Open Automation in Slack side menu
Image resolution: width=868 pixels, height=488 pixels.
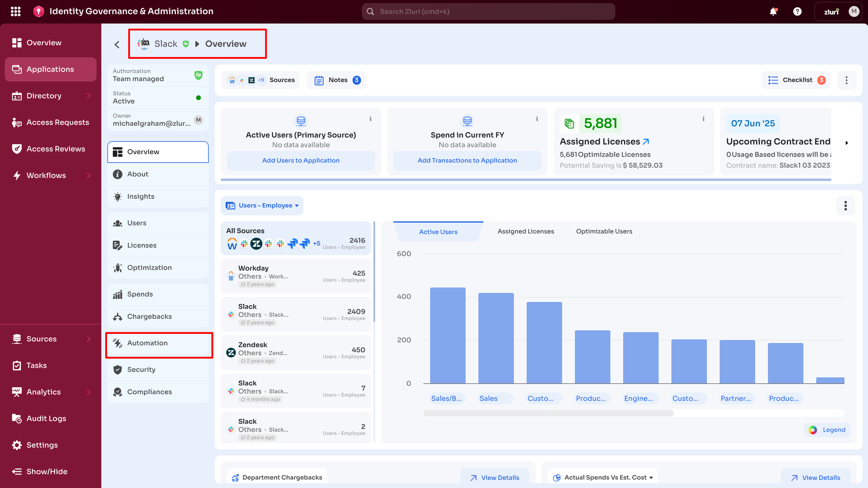(x=147, y=343)
